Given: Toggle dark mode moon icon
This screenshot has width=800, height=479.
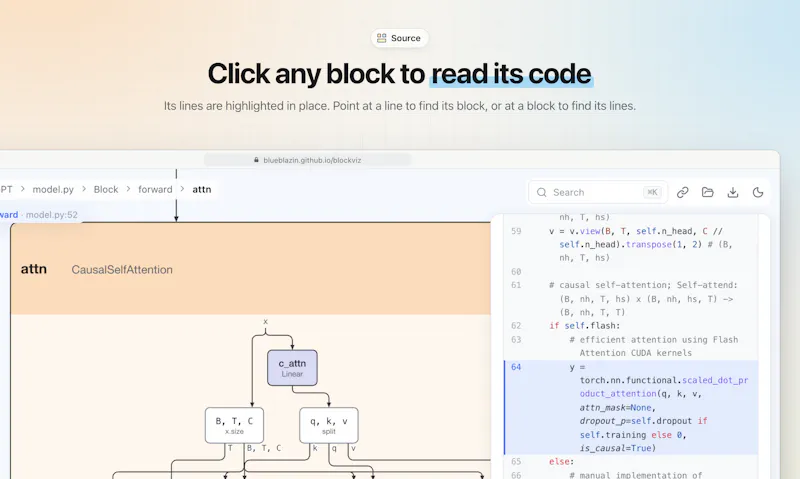Looking at the screenshot, I should 758,192.
